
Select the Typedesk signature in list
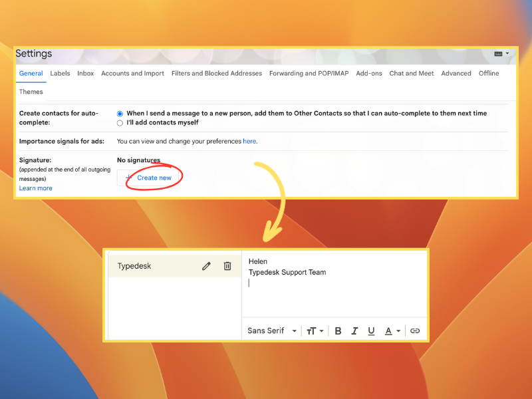click(x=174, y=266)
